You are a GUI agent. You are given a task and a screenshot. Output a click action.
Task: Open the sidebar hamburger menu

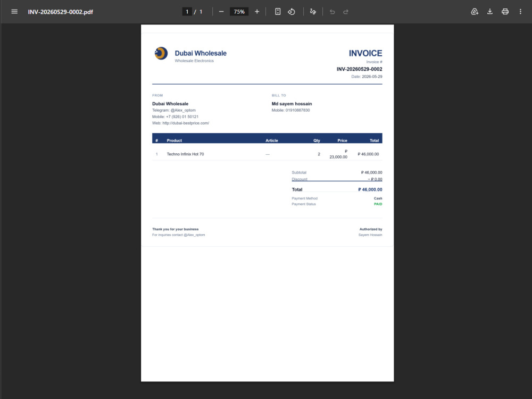click(14, 12)
